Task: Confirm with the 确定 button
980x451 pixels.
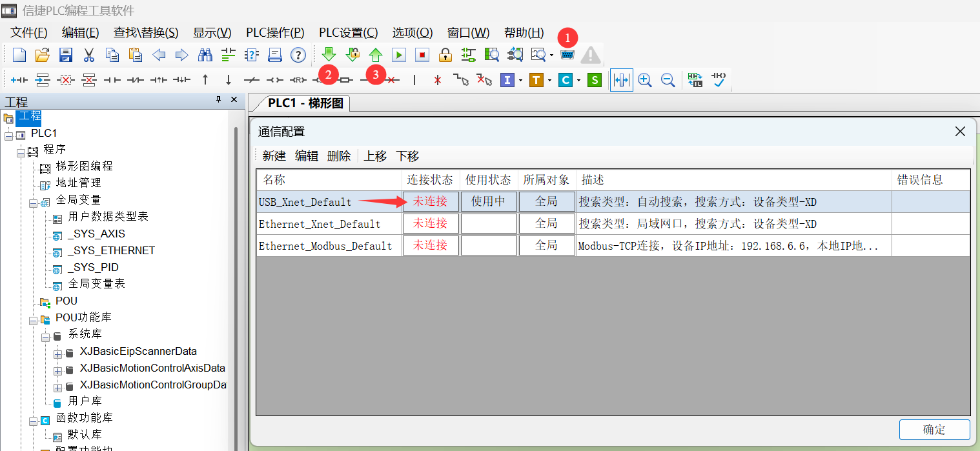Action: point(934,430)
